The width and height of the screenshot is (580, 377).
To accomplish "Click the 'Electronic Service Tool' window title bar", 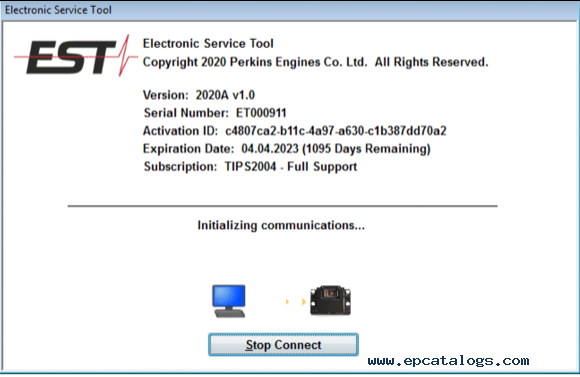I will tap(290, 10).
